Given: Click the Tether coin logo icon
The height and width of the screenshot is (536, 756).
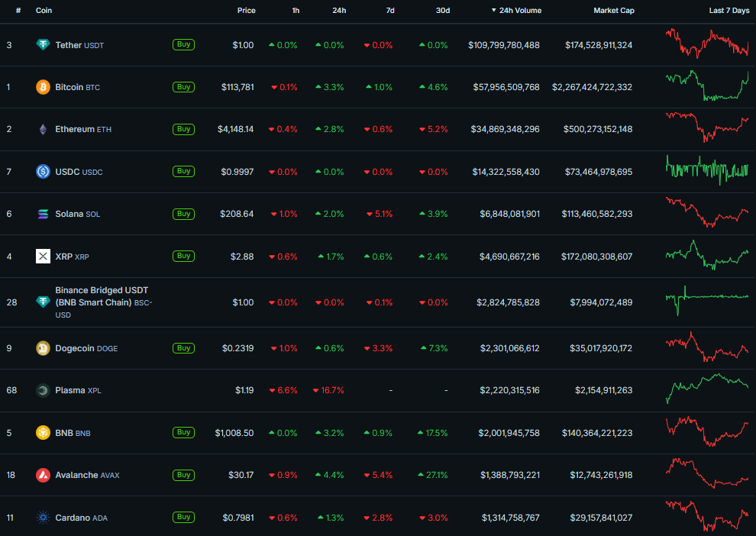Looking at the screenshot, I should (x=43, y=45).
